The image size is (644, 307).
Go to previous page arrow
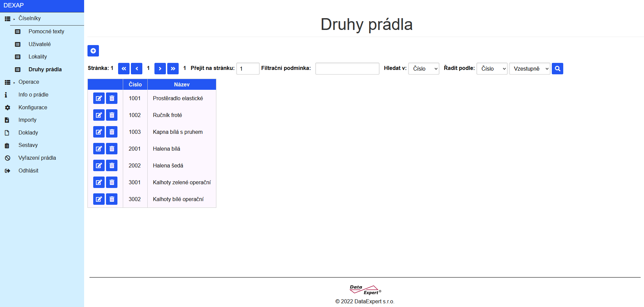point(137,69)
